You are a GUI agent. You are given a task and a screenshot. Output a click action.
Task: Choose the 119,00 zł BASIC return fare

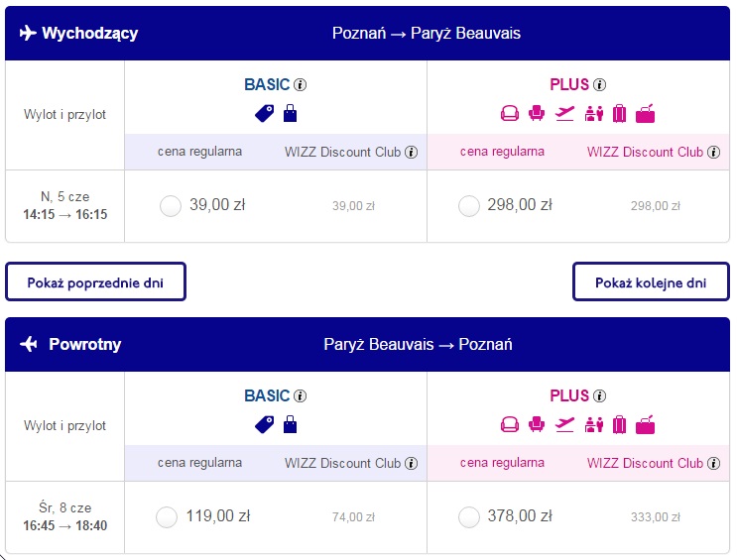tap(168, 516)
